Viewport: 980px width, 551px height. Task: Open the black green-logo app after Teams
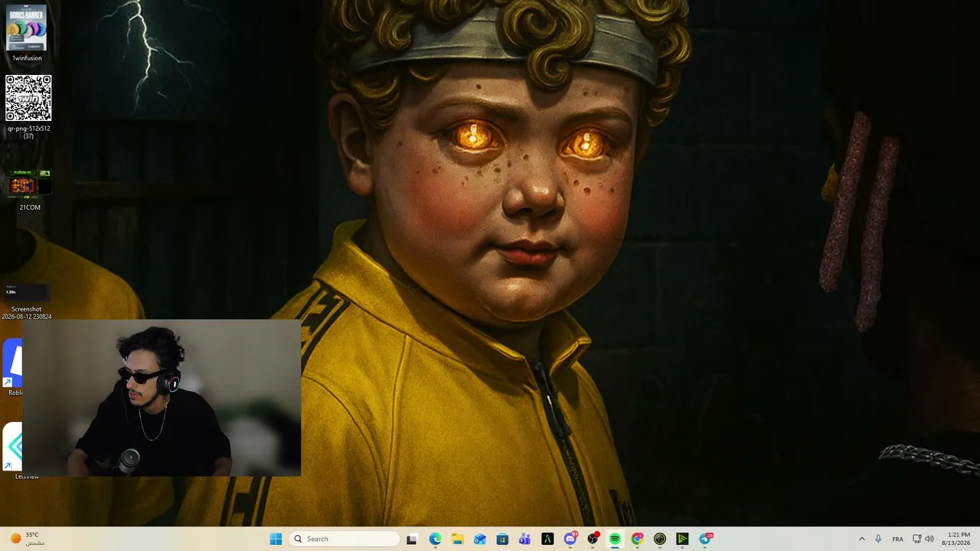click(547, 539)
